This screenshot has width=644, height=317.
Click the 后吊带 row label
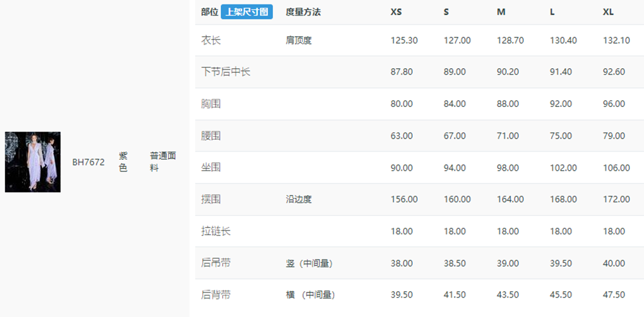pyautogui.click(x=216, y=263)
